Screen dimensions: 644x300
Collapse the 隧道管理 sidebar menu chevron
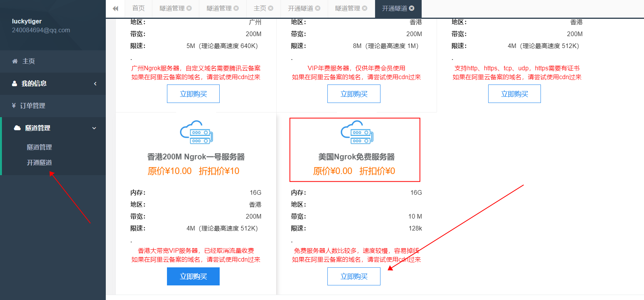94,128
